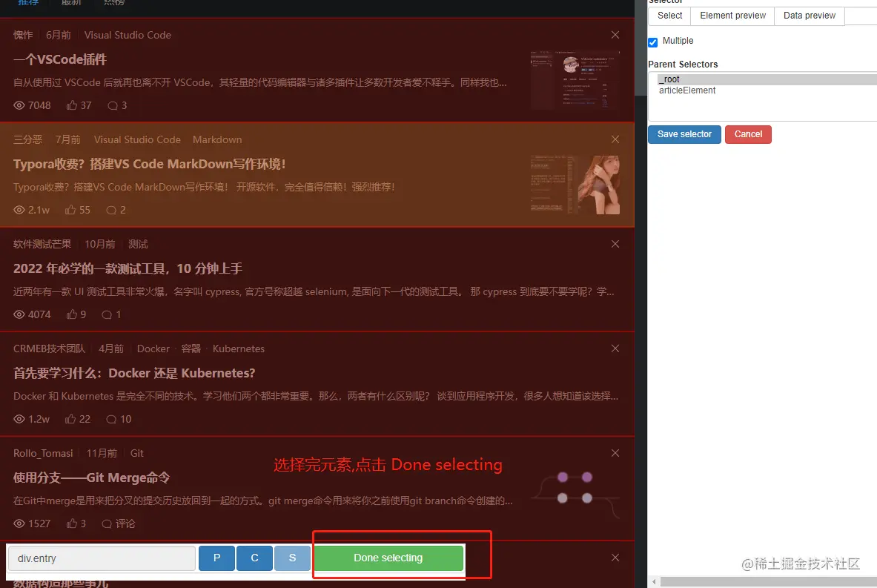Like the cypress testing article with 9 likes

[76, 314]
